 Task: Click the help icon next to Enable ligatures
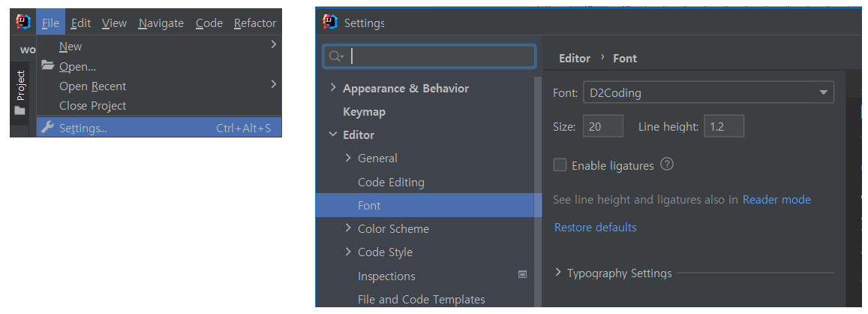(x=667, y=165)
